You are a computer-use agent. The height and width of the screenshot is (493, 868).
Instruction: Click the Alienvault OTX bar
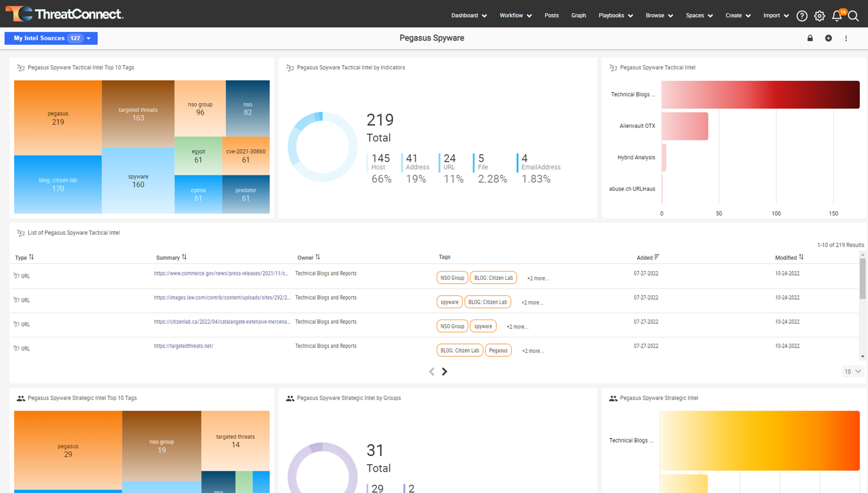[685, 126]
